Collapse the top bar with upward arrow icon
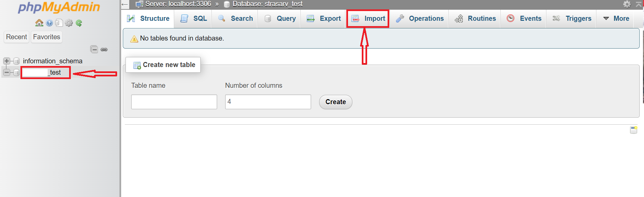The height and width of the screenshot is (197, 644). point(639,4)
